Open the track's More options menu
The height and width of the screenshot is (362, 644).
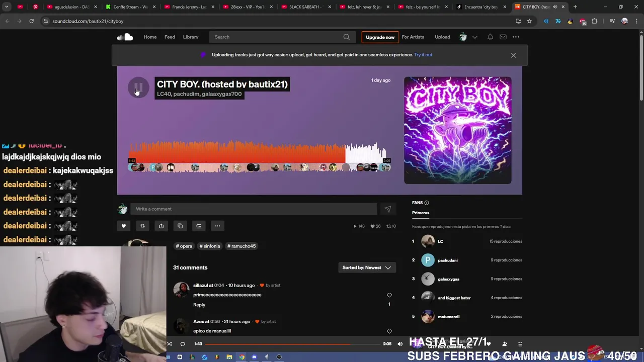217,226
